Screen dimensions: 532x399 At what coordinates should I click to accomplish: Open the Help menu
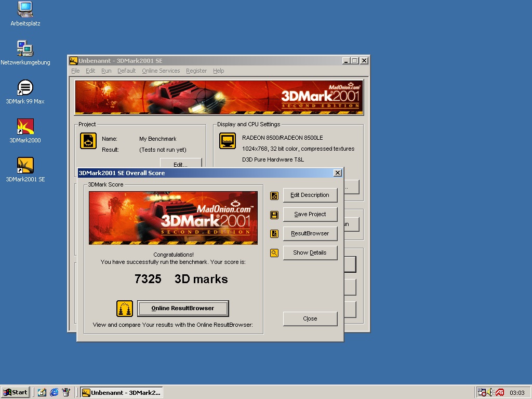point(219,71)
